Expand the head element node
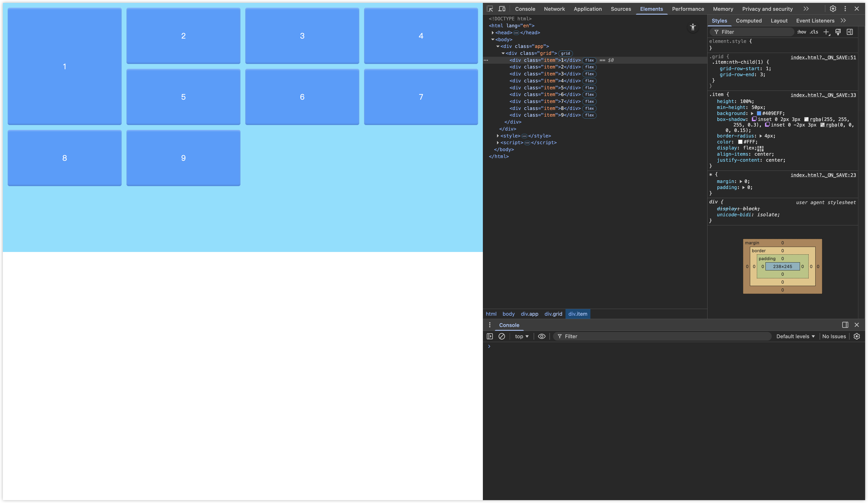The height and width of the screenshot is (503, 868). [x=492, y=33]
